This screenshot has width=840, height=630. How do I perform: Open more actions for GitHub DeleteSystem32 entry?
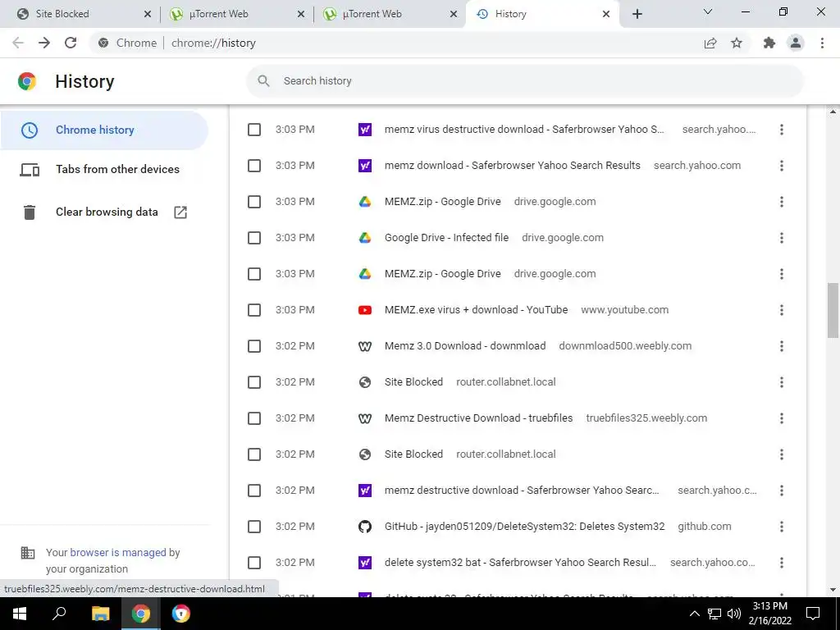click(x=782, y=527)
